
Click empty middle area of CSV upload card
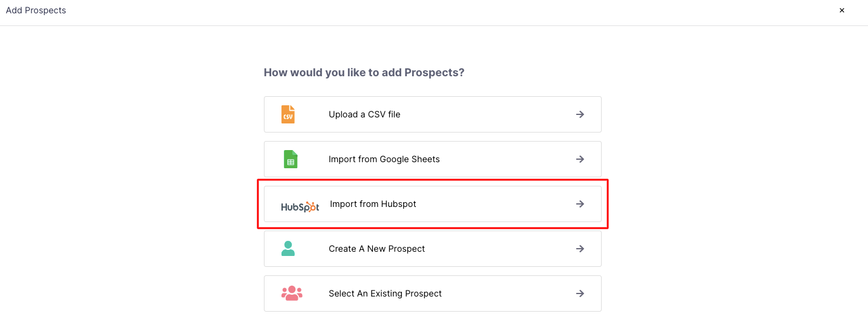[x=484, y=114]
